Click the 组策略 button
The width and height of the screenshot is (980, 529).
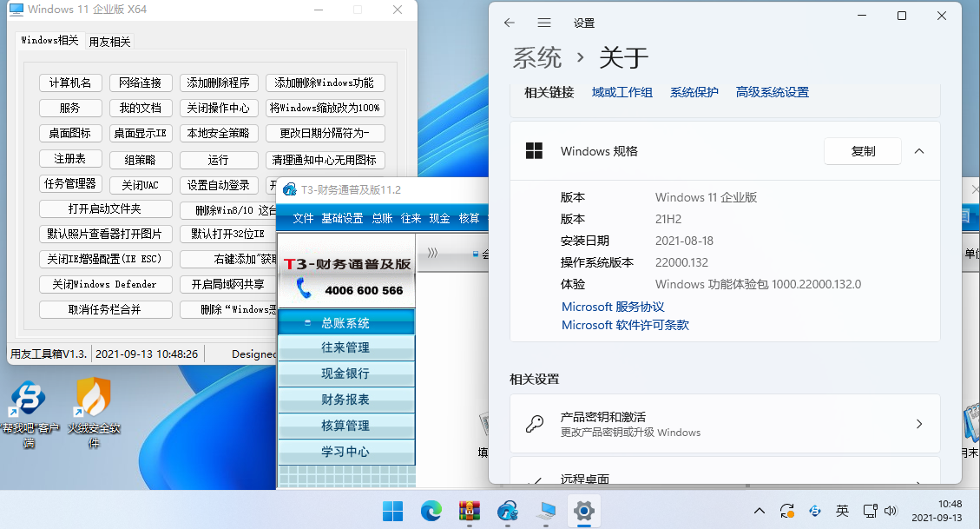click(140, 160)
